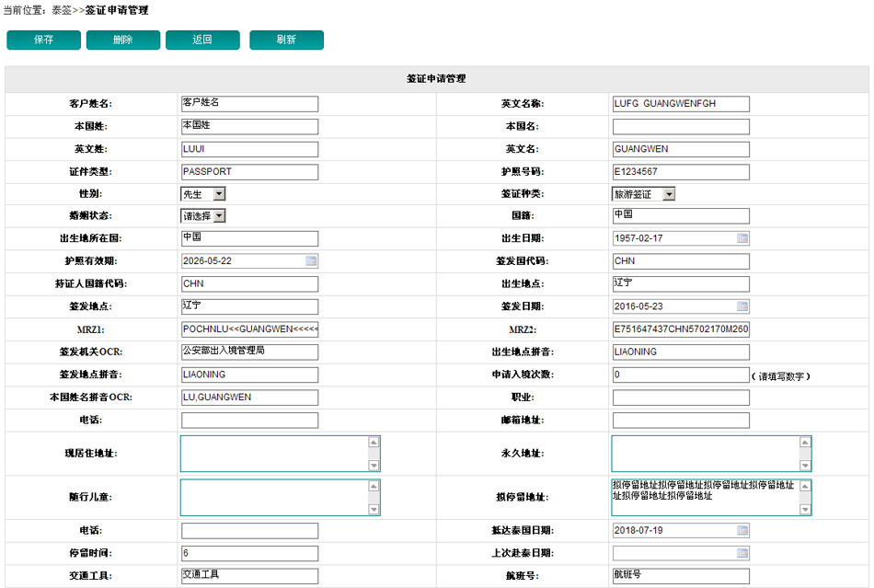Click the 护照号码 input field
This screenshot has height=588, width=874.
click(x=680, y=172)
